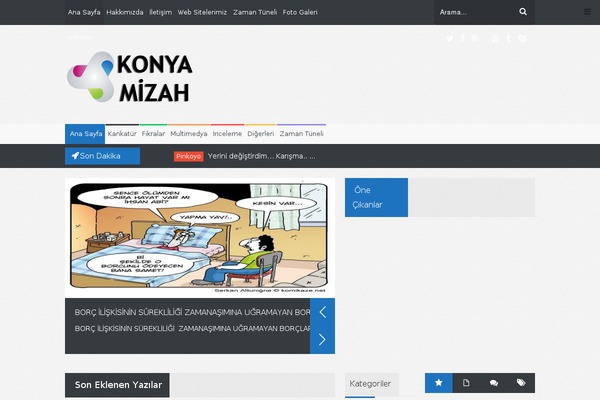Show next slide with right chevron

322,340
